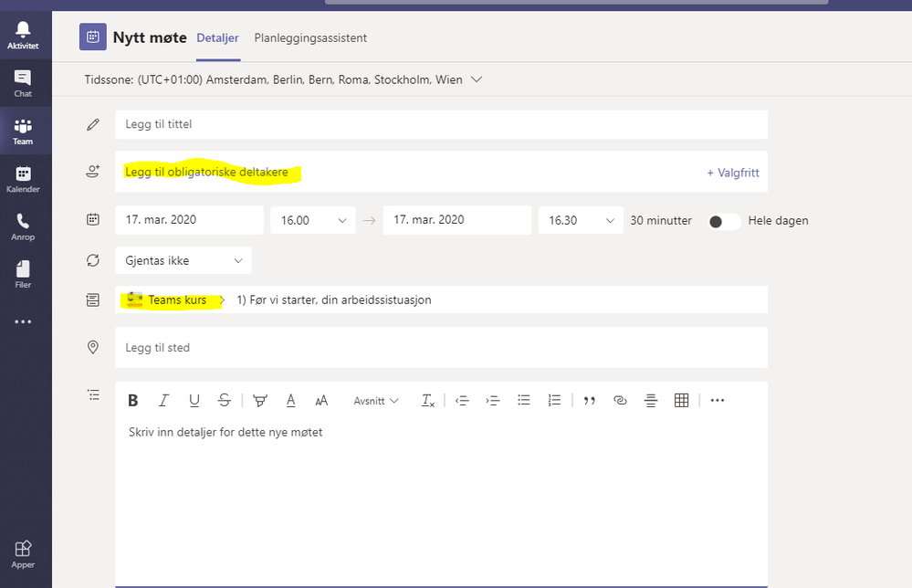Expand the Tidssone dropdown chevron
Image resolution: width=912 pixels, height=588 pixels.
(477, 79)
